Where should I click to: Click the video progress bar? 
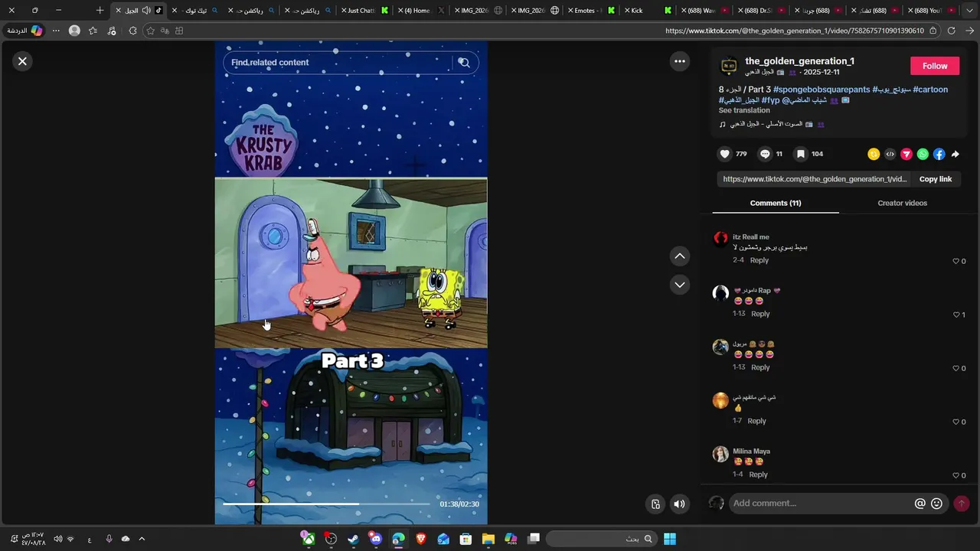point(326,504)
